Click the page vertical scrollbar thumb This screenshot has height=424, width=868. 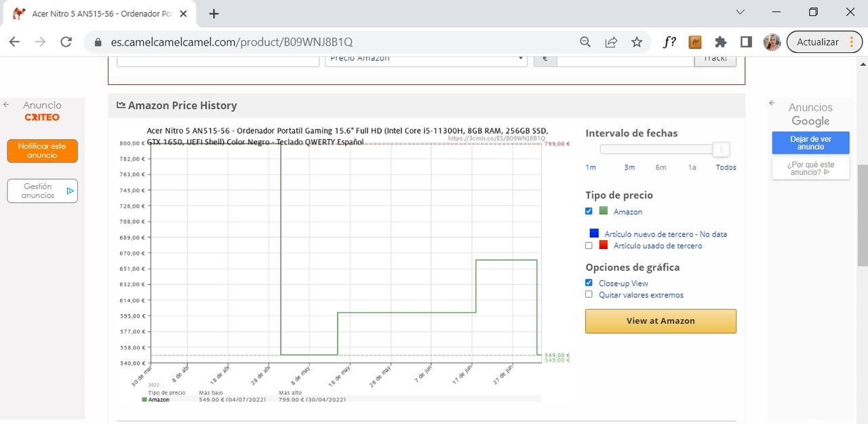[x=863, y=215]
